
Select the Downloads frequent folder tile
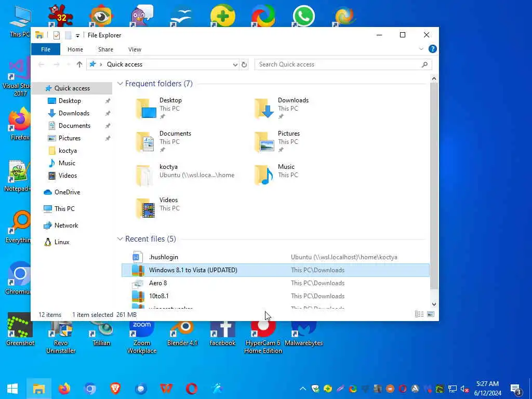(x=282, y=108)
